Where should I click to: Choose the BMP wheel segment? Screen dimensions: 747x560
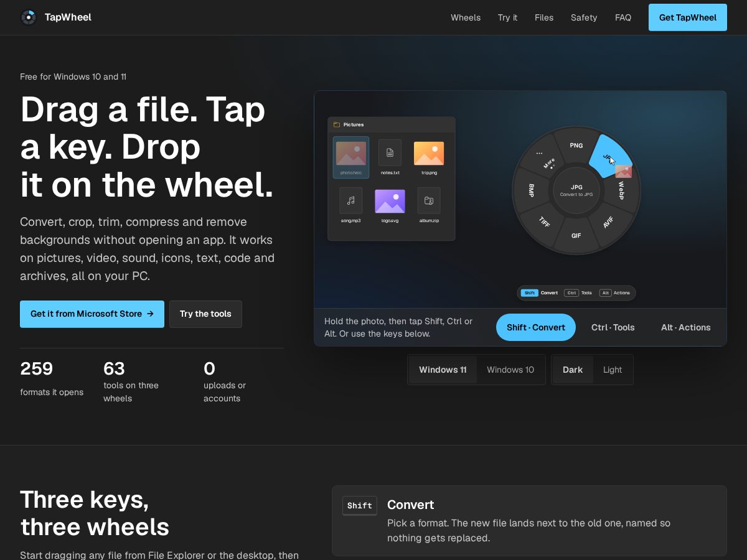click(531, 190)
